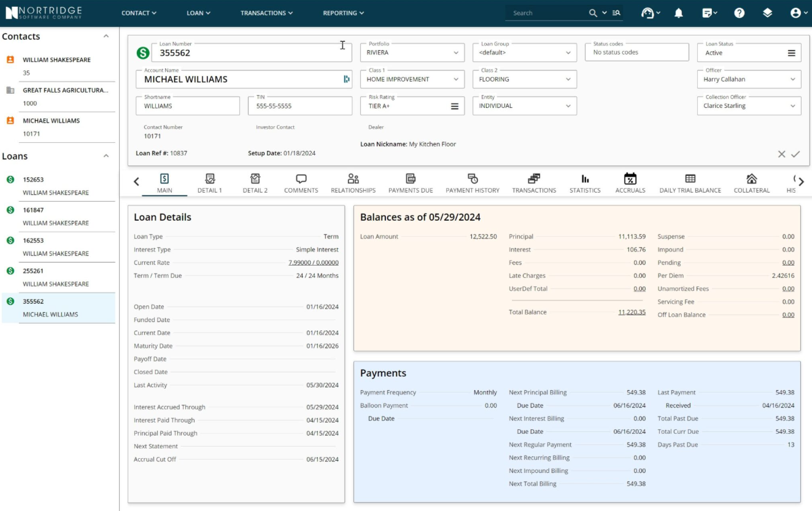This screenshot has height=511, width=812.
Task: Click the search magnifier icon
Action: [592, 12]
